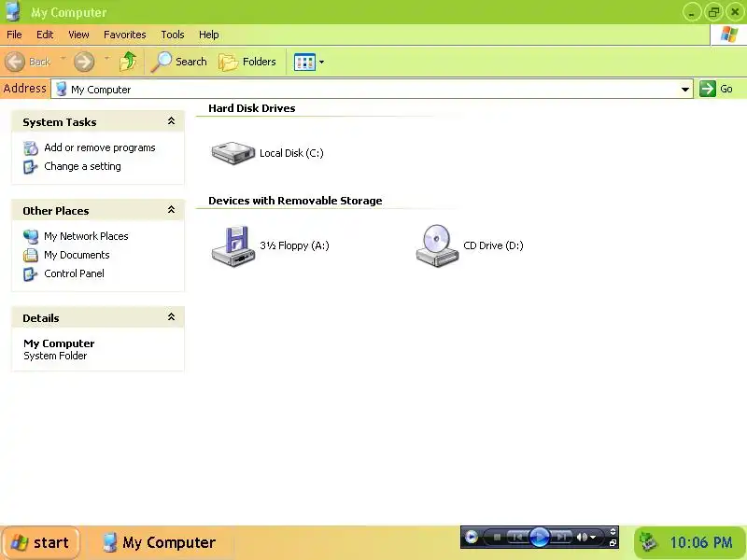This screenshot has height=560, width=747.
Task: Open Control Panel from Other Places
Action: (x=74, y=273)
